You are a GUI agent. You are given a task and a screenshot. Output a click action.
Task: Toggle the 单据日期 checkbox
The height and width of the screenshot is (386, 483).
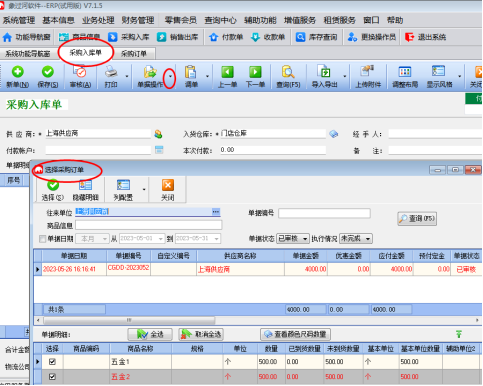point(43,239)
